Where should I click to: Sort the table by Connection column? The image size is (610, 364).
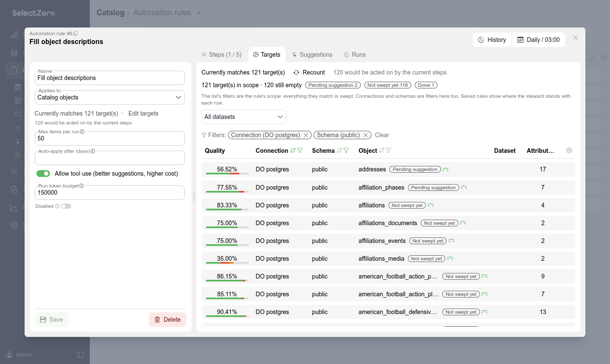click(293, 151)
